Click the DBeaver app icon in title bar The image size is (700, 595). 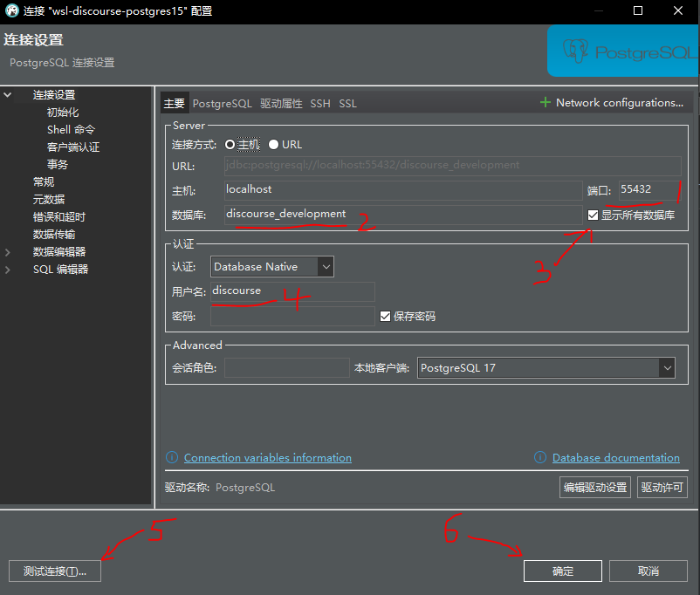12,10
